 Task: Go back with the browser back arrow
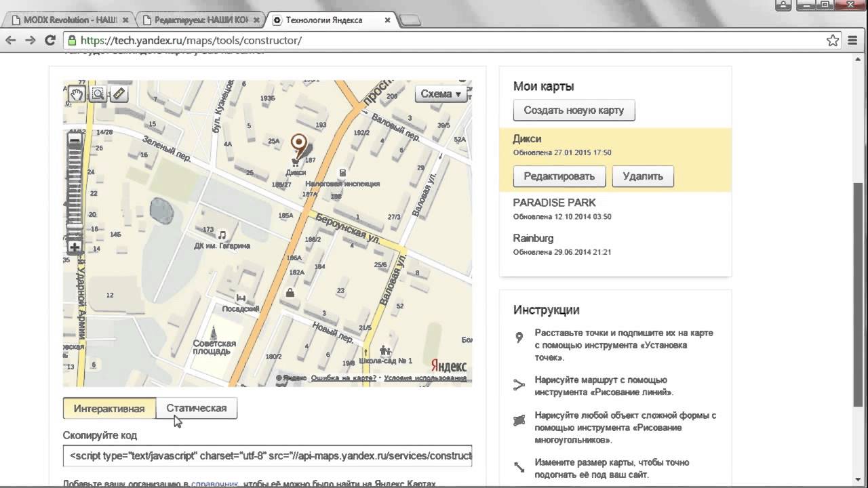click(x=11, y=41)
